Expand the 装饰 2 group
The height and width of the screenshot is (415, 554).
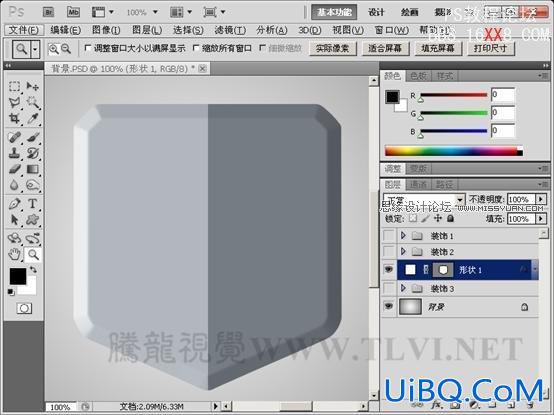(403, 251)
